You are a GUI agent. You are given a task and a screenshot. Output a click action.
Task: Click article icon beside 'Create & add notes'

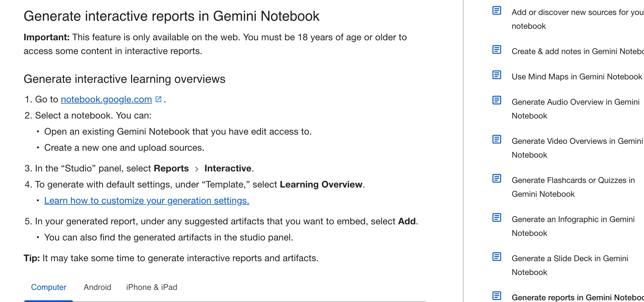[x=497, y=49]
